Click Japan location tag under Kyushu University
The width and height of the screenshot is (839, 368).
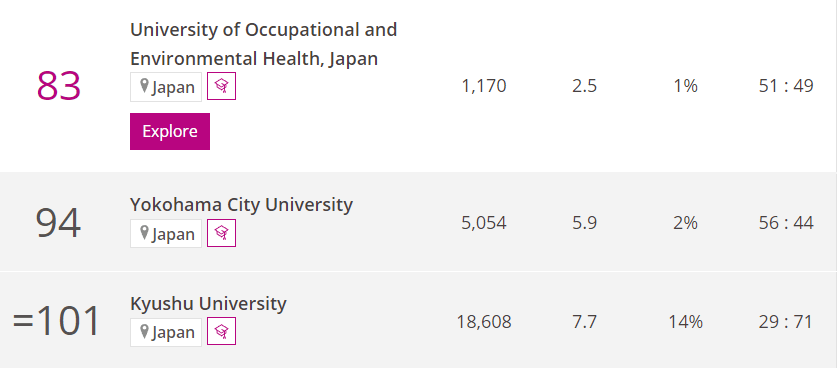pos(166,332)
